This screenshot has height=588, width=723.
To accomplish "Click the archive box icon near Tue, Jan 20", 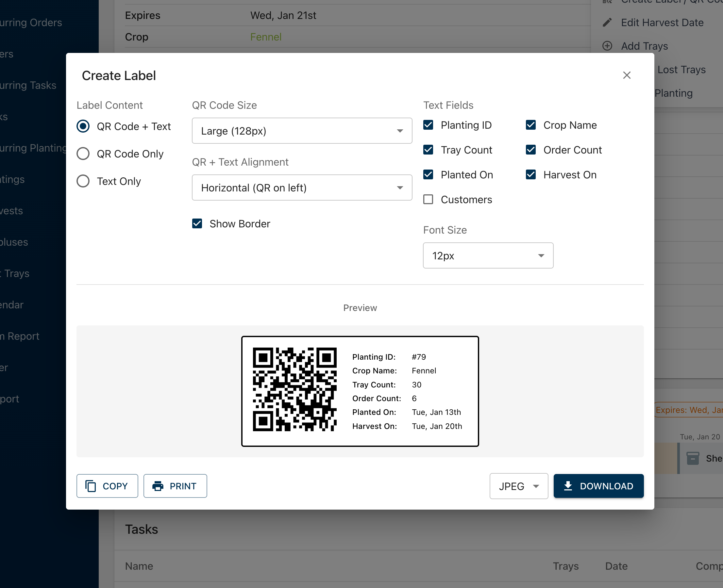I will tap(693, 458).
